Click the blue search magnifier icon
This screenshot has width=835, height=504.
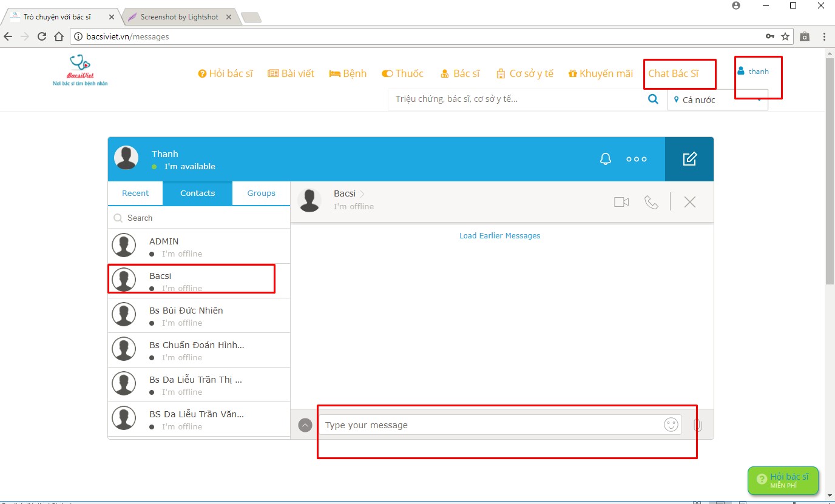(x=653, y=99)
